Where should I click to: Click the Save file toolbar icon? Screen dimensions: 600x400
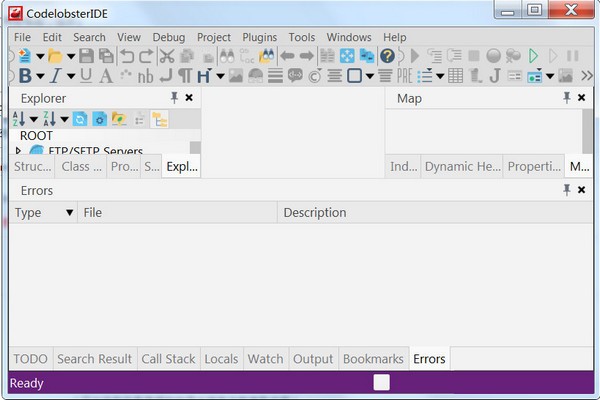pyautogui.click(x=86, y=56)
